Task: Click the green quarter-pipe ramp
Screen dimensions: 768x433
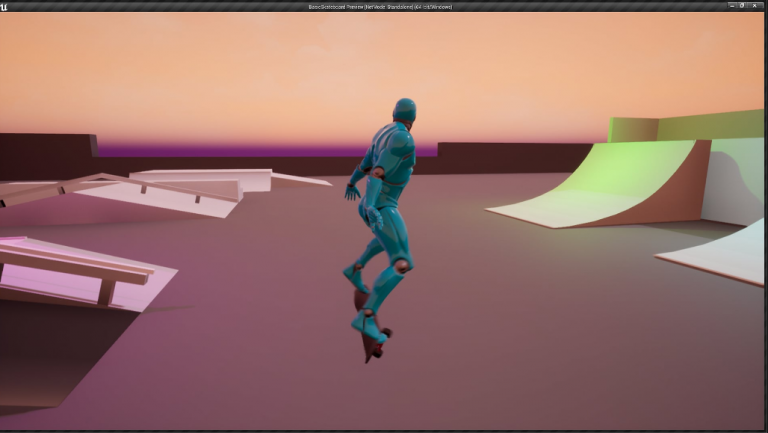Action: [600, 183]
